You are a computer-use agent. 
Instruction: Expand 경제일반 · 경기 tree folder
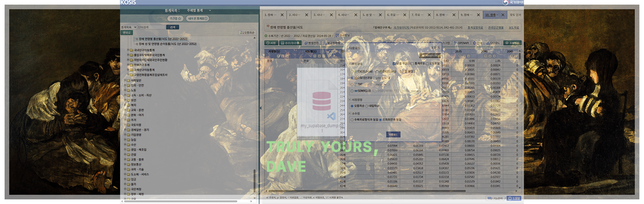pyautogui.click(x=125, y=129)
